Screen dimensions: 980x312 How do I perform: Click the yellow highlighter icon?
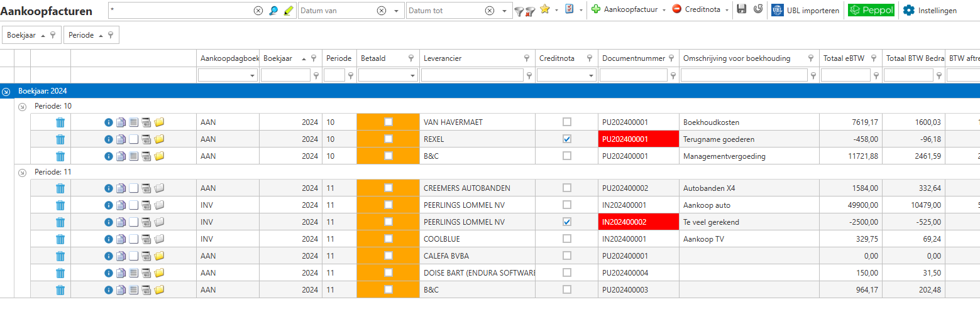tap(289, 10)
